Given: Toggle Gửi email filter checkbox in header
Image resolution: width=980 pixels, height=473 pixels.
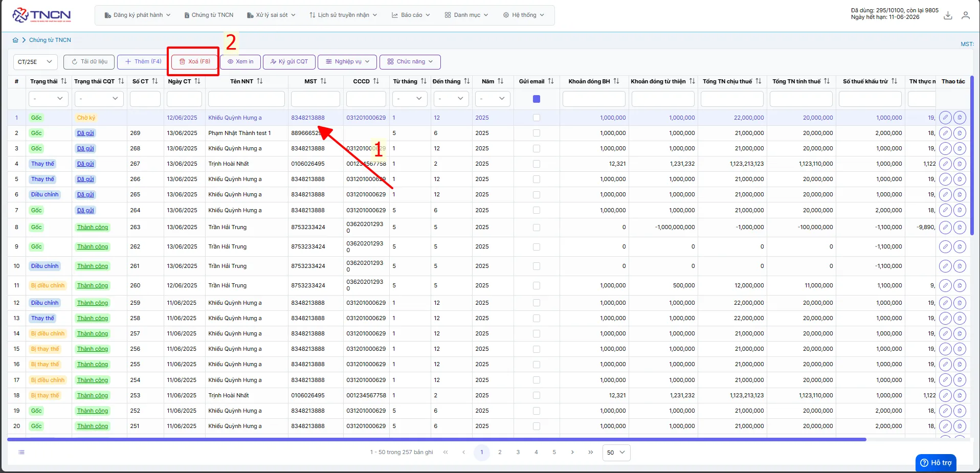Looking at the screenshot, I should (537, 99).
